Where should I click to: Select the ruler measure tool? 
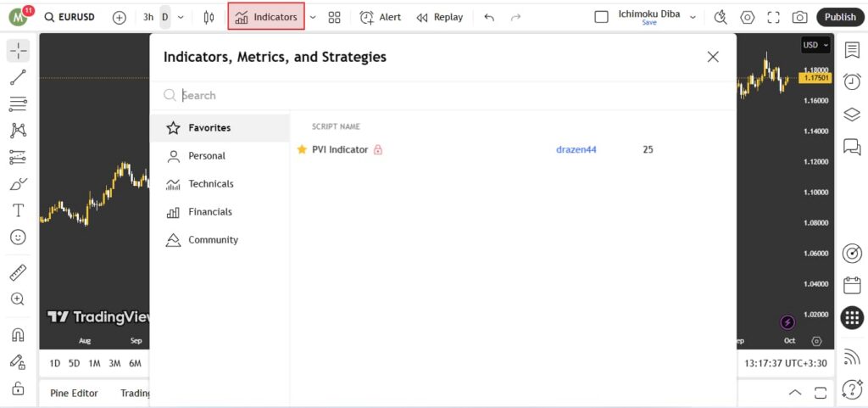point(18,272)
